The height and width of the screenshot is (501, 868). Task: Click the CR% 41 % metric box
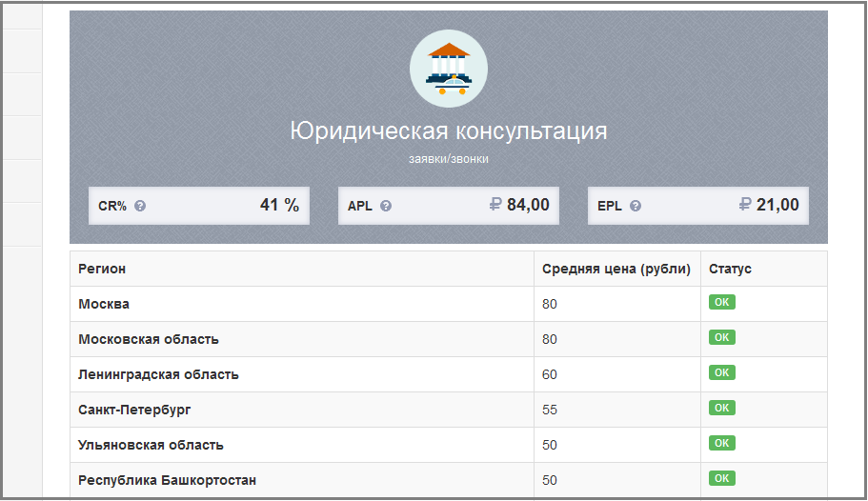tap(198, 205)
